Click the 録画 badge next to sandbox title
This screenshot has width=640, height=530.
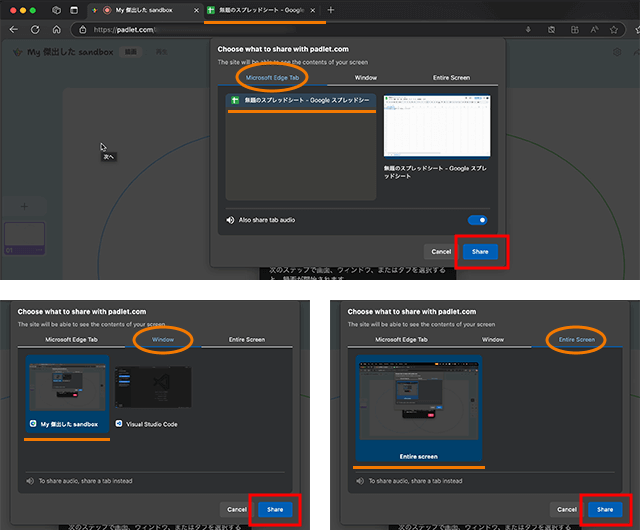pyautogui.click(x=131, y=52)
